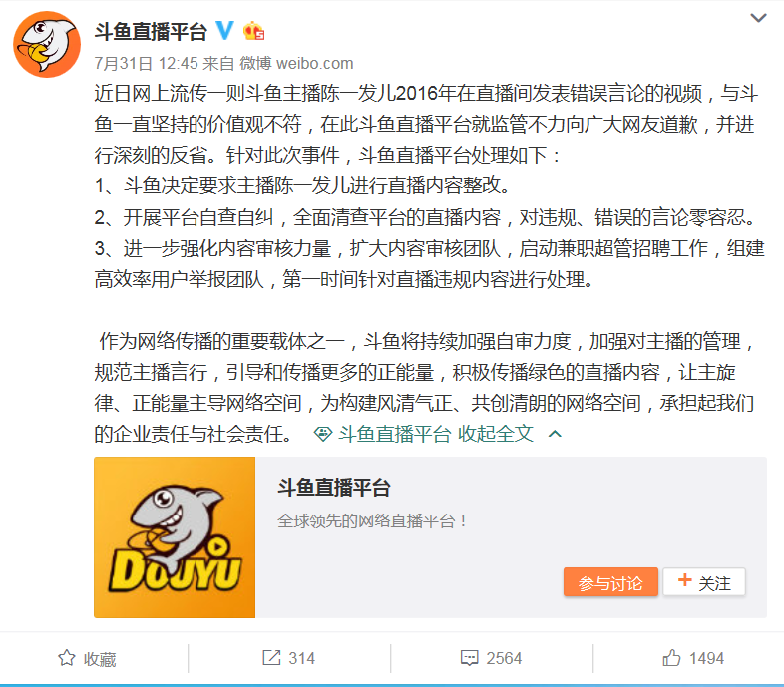784x687 pixels.
Task: Click the crown membership badge icon
Action: 254,31
